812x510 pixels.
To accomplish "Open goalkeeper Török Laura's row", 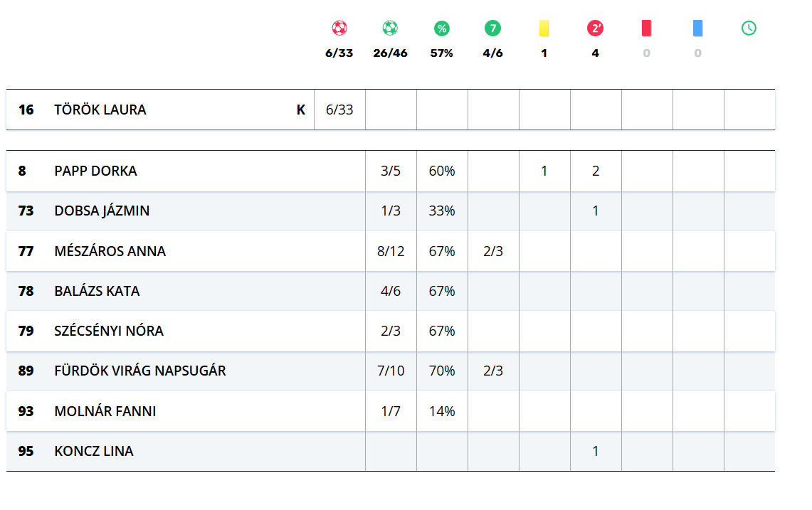I will (100, 110).
